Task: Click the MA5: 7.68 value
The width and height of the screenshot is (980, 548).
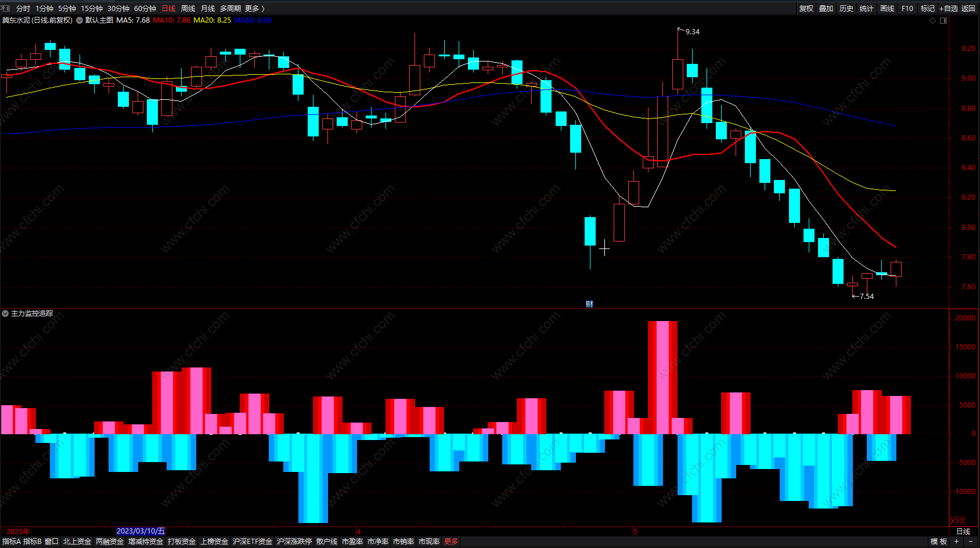Action: tap(133, 20)
